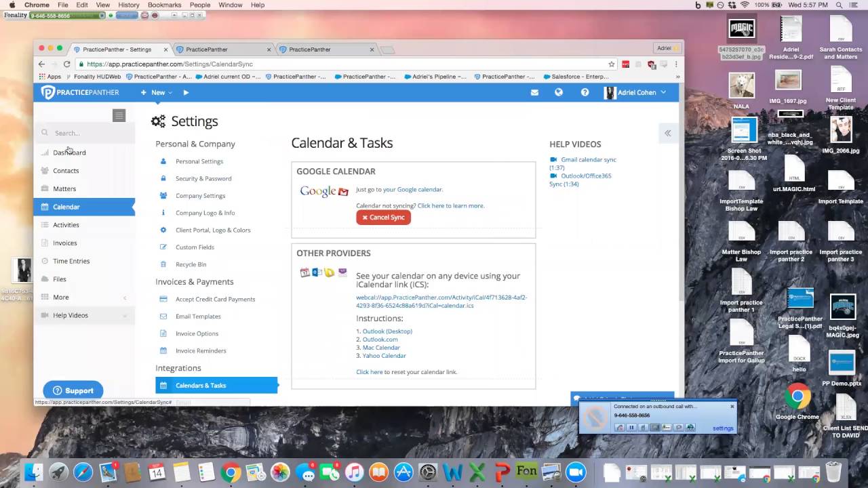
Task: Pause/hold the call in the Fonality popup
Action: pos(631,428)
